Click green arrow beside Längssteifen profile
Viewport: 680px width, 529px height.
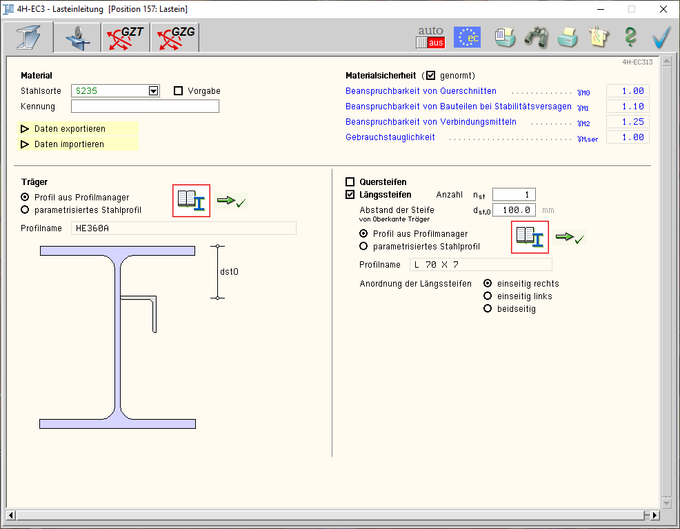pos(570,239)
